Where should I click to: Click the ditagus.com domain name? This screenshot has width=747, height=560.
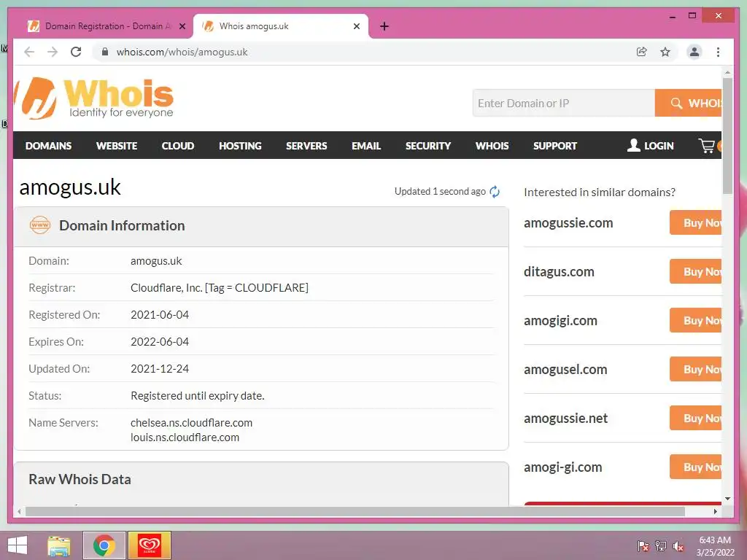point(559,272)
